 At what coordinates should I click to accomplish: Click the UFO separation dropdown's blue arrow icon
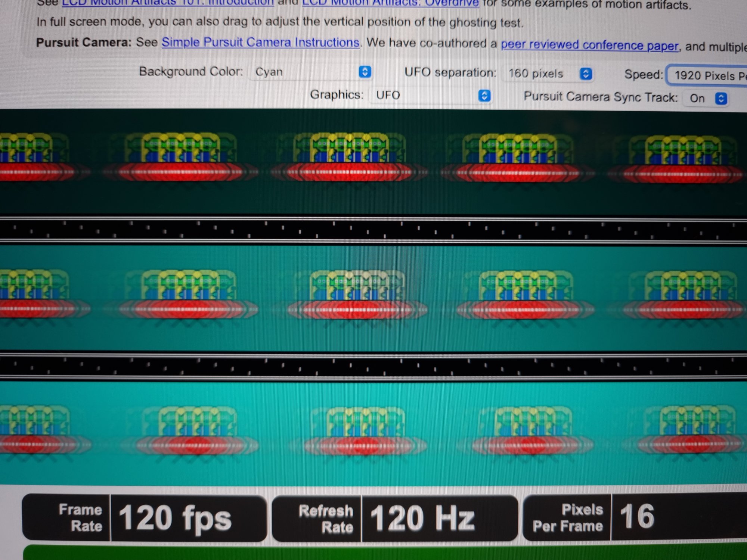tap(586, 74)
